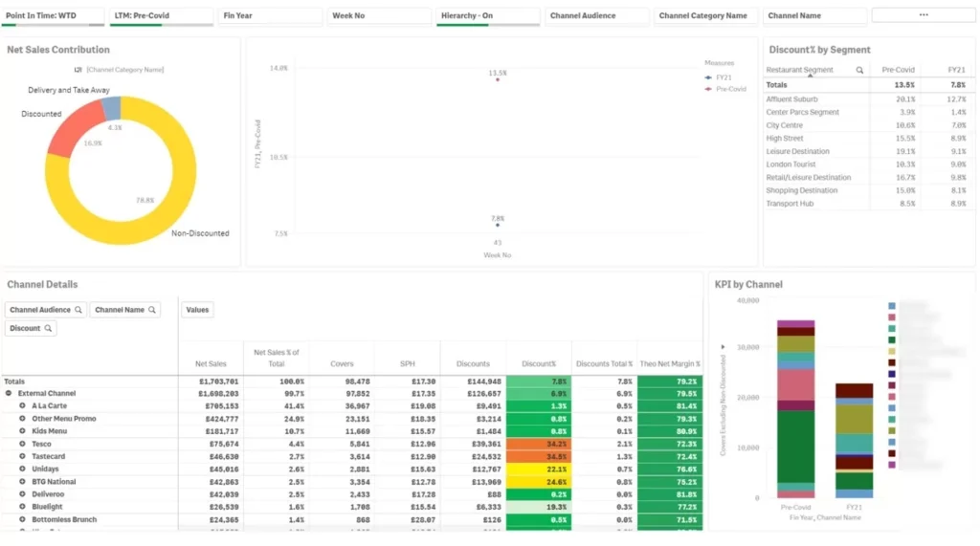Image resolution: width=980 pixels, height=546 pixels.
Task: Click the Theo Net Margin % header
Action: [670, 363]
